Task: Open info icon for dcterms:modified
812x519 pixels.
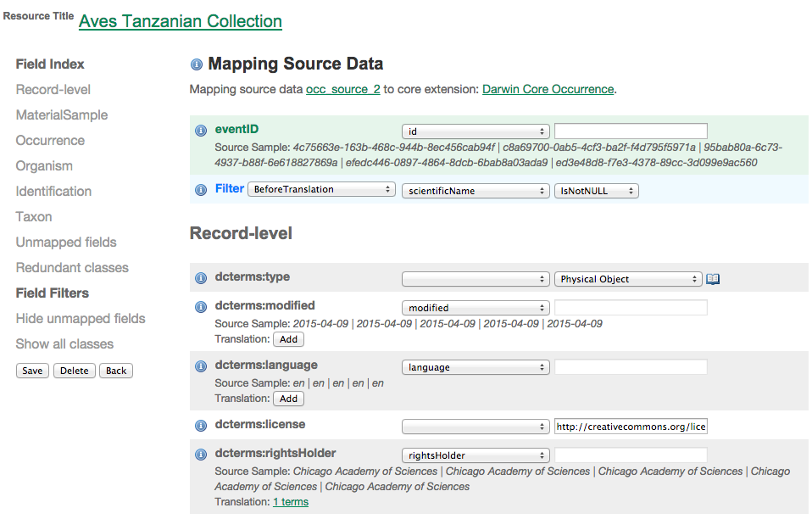Action: [x=201, y=307]
